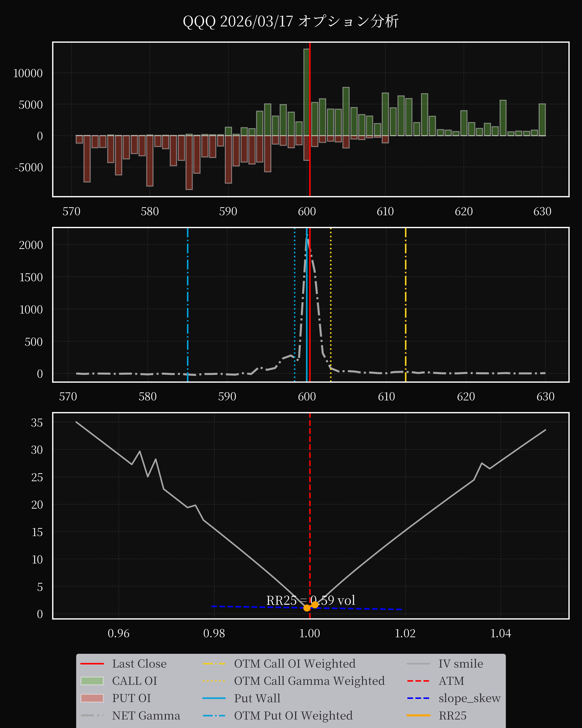This screenshot has height=728, width=582.
Task: Click the '35' y-axis label in IV chart
Action: point(37,422)
